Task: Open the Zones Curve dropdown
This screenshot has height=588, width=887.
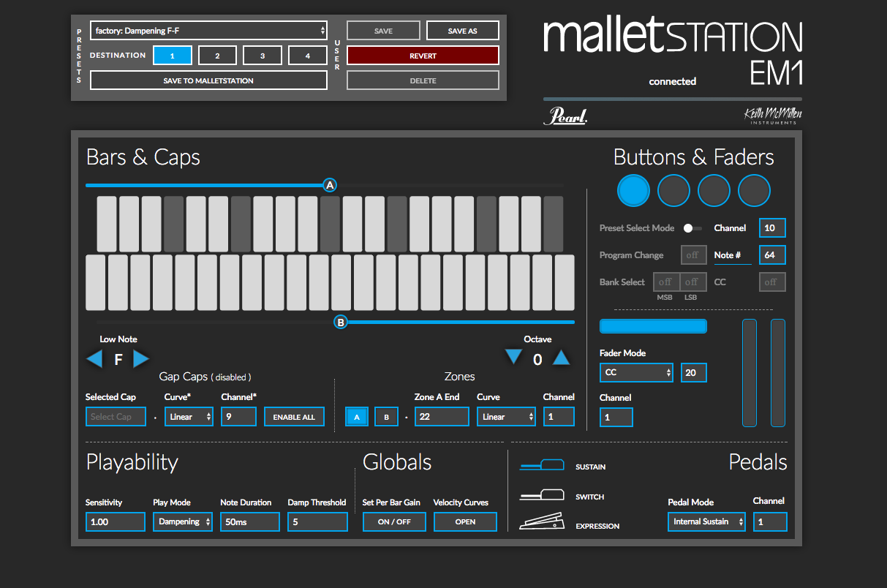Action: coord(507,417)
